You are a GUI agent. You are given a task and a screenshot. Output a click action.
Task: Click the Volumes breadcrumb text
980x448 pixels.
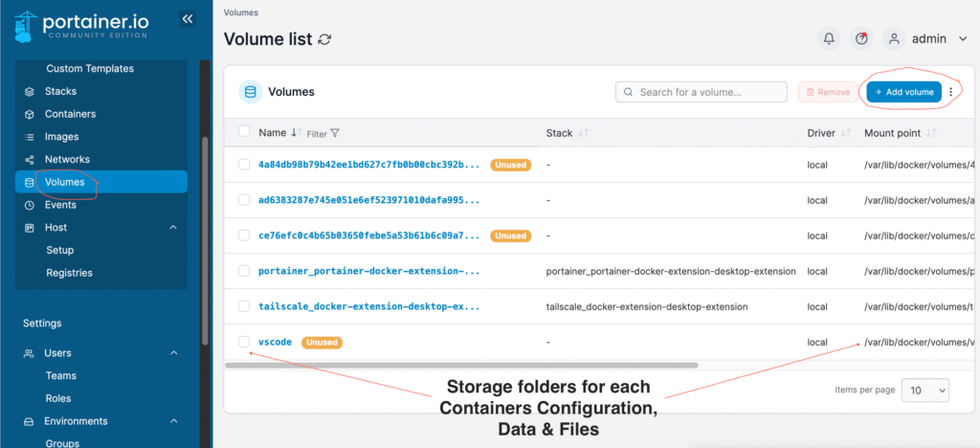tap(240, 12)
